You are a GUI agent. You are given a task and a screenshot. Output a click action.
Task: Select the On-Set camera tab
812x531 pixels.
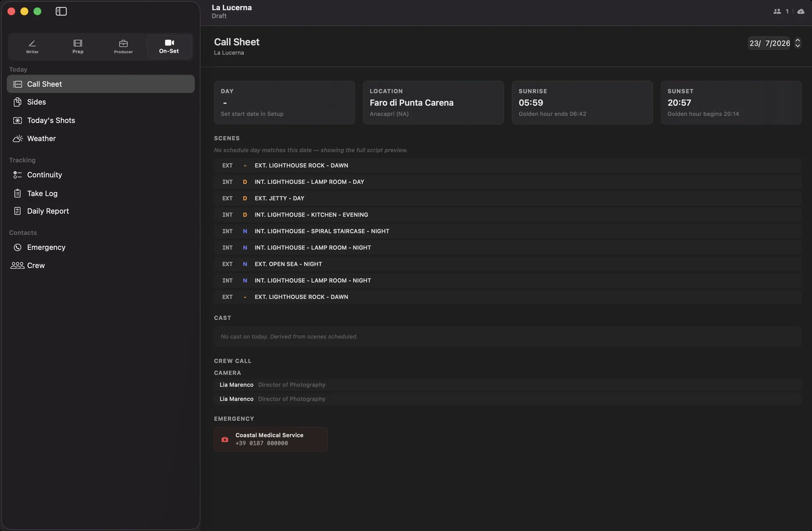(x=169, y=47)
